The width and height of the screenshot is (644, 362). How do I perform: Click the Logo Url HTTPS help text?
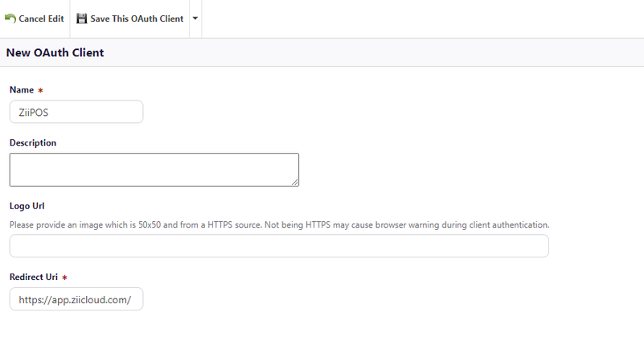279,225
